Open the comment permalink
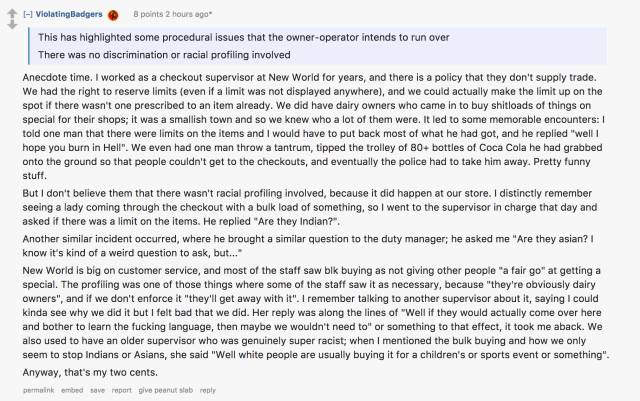 point(38,390)
